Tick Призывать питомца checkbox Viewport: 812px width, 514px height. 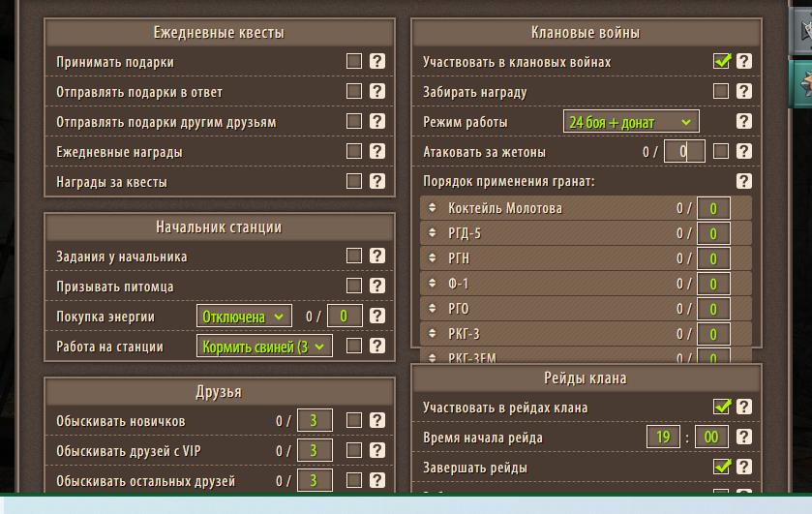point(354,286)
